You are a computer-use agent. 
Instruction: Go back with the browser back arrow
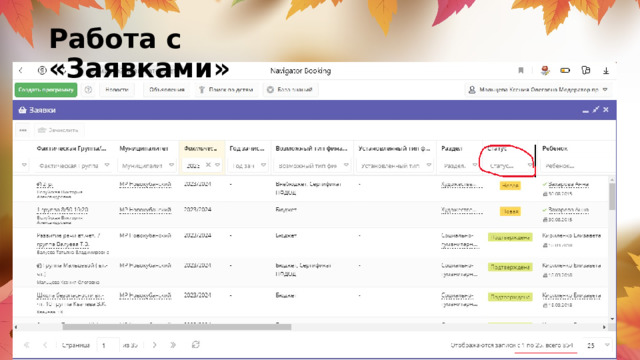point(21,71)
